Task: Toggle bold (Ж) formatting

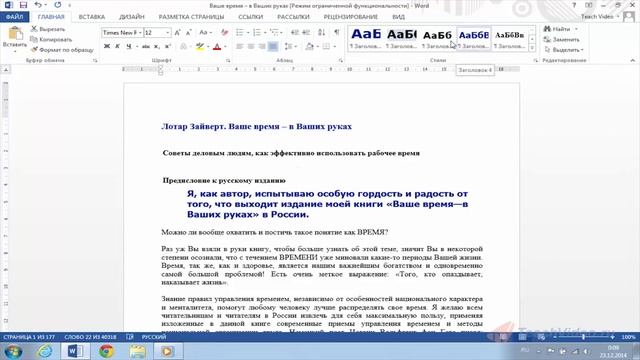Action: (x=107, y=47)
